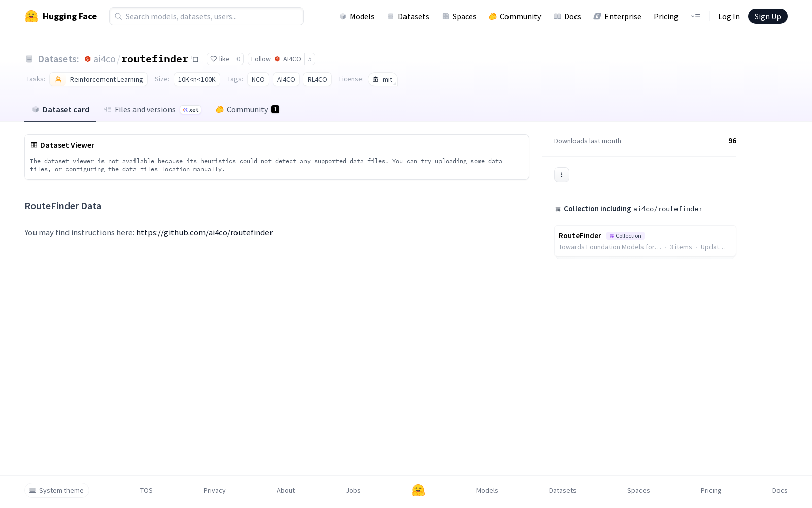Open Spaces in top navigation
Viewport: 812px width, 508px height.
[x=459, y=16]
